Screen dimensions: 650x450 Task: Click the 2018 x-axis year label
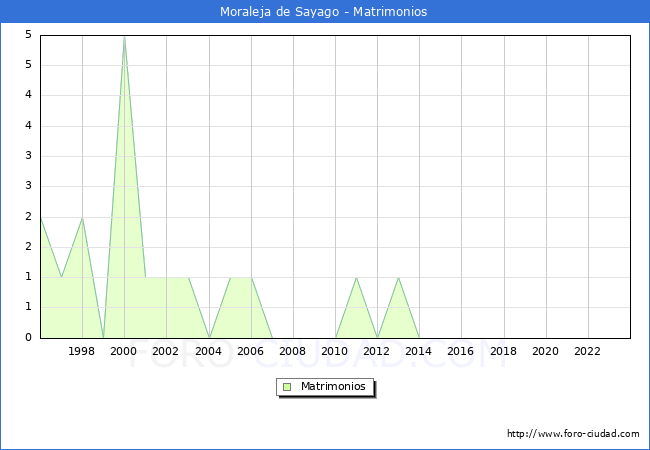click(x=503, y=351)
